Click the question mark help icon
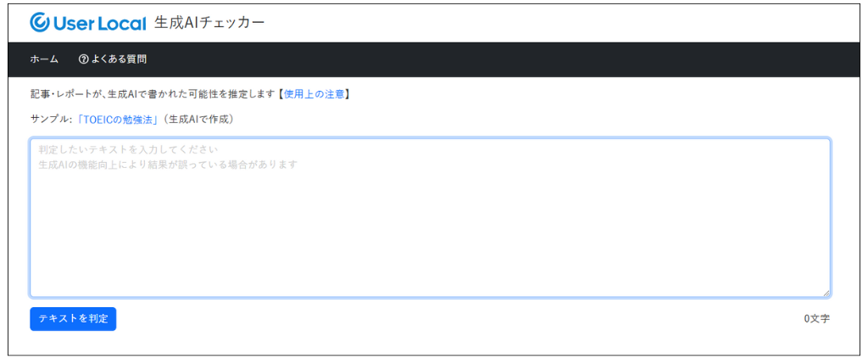This screenshot has height=364, width=868. click(84, 59)
